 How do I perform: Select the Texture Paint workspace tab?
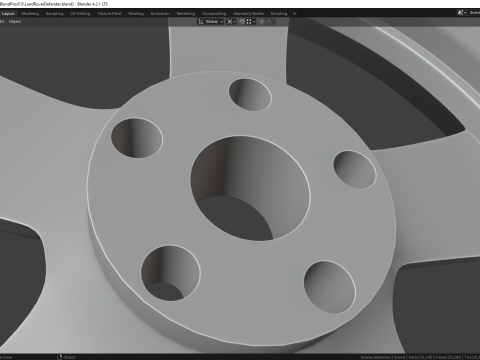click(109, 14)
